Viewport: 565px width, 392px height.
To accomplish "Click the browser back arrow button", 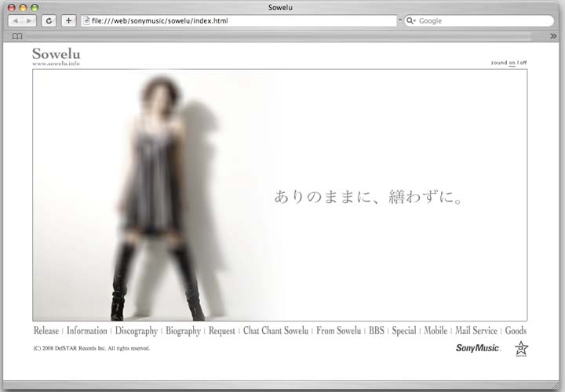I will coord(16,20).
